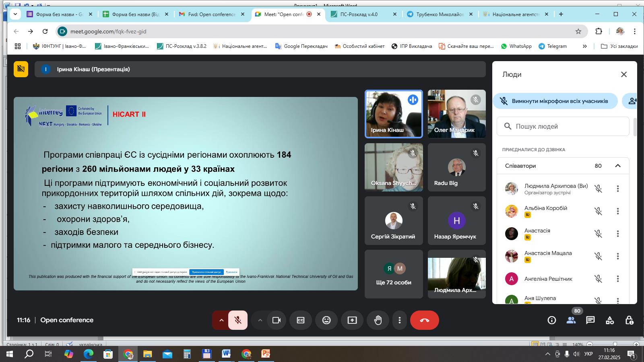Screen dimensions: 644x362
Task: Click the raise hand icon
Action: click(378, 320)
